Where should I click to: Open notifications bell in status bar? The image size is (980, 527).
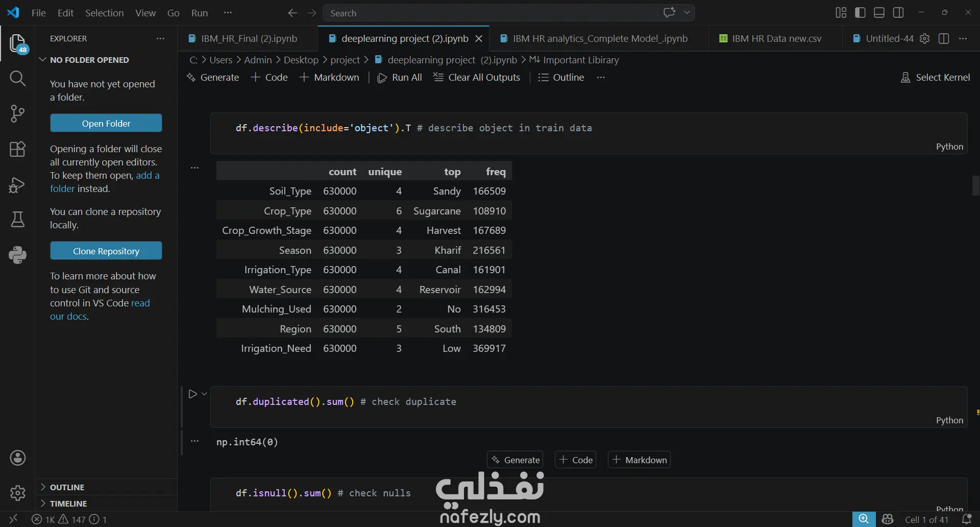[x=966, y=519]
